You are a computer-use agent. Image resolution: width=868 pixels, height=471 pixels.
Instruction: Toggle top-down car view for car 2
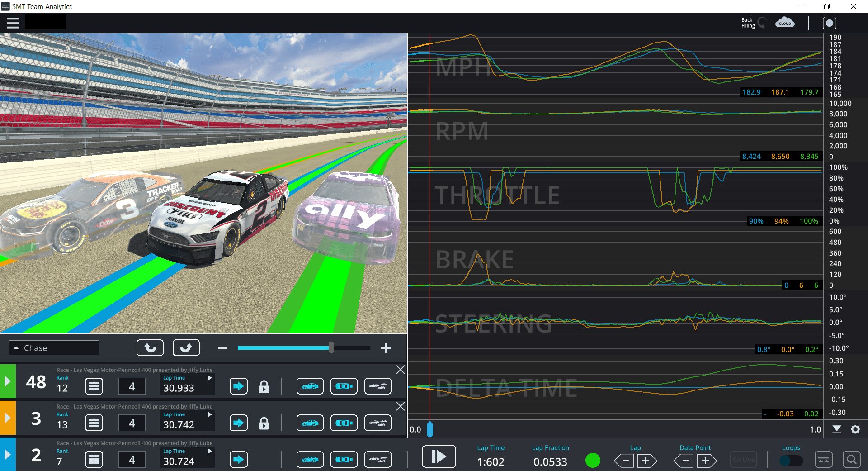point(344,460)
